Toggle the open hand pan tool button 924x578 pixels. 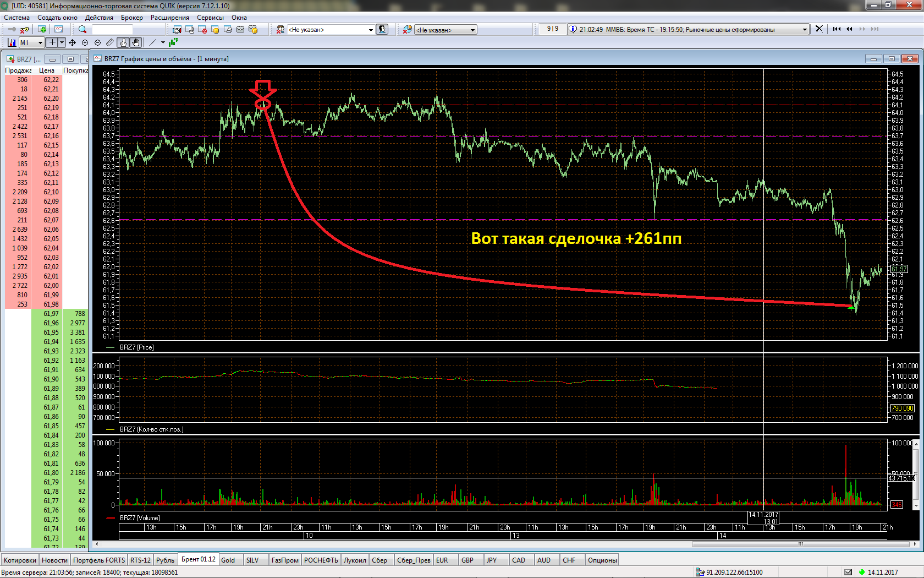[136, 42]
